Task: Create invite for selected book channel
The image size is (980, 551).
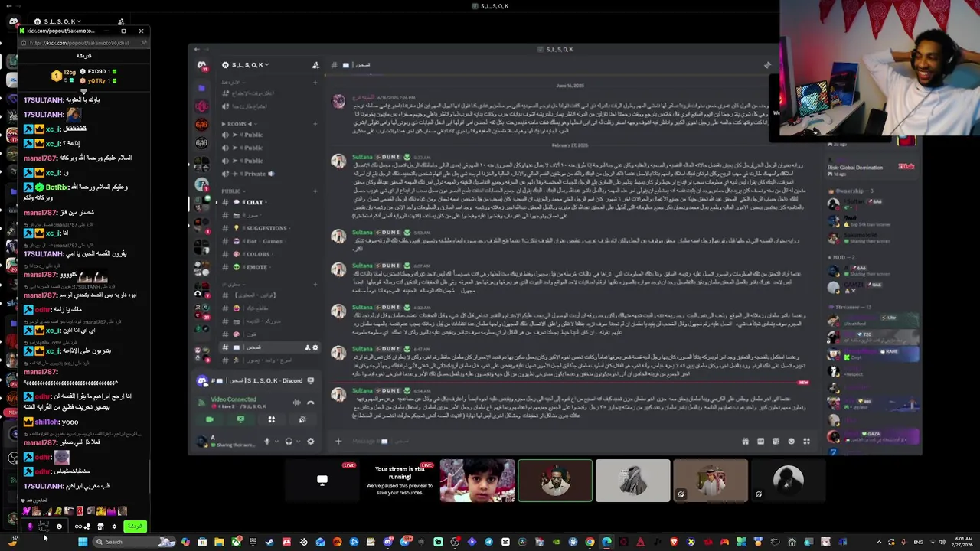Action: [x=307, y=347]
